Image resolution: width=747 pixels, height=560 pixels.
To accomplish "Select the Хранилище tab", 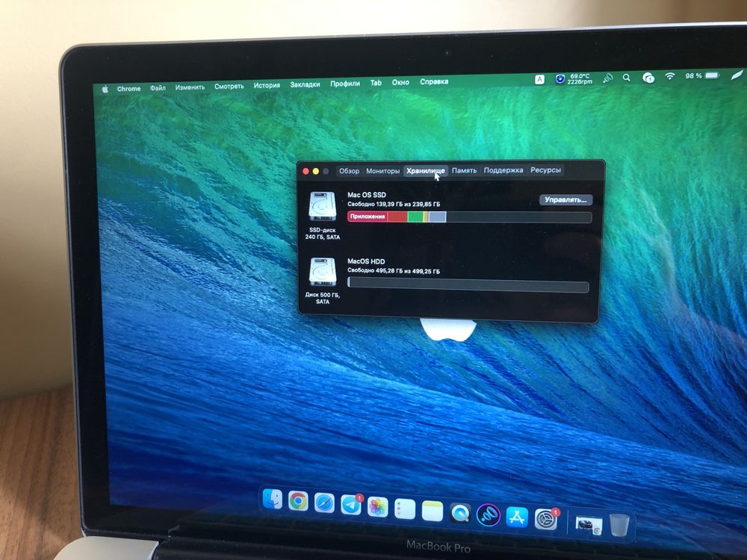I will pyautogui.click(x=426, y=170).
